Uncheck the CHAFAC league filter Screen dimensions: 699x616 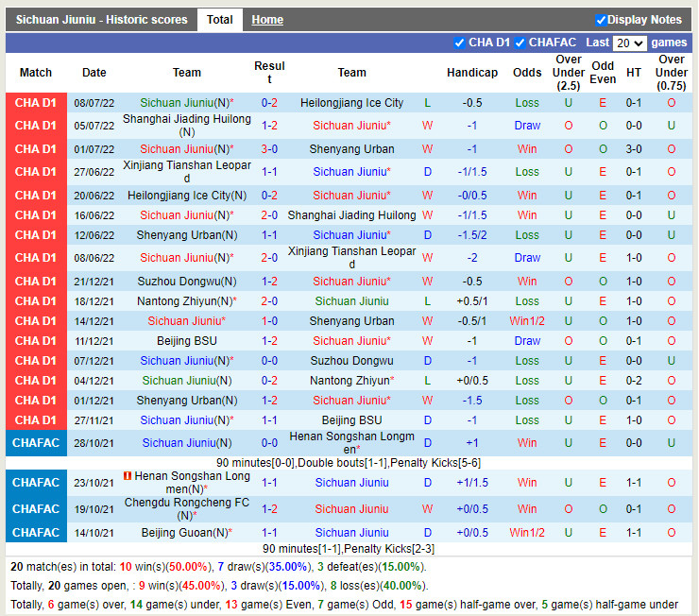click(520, 43)
